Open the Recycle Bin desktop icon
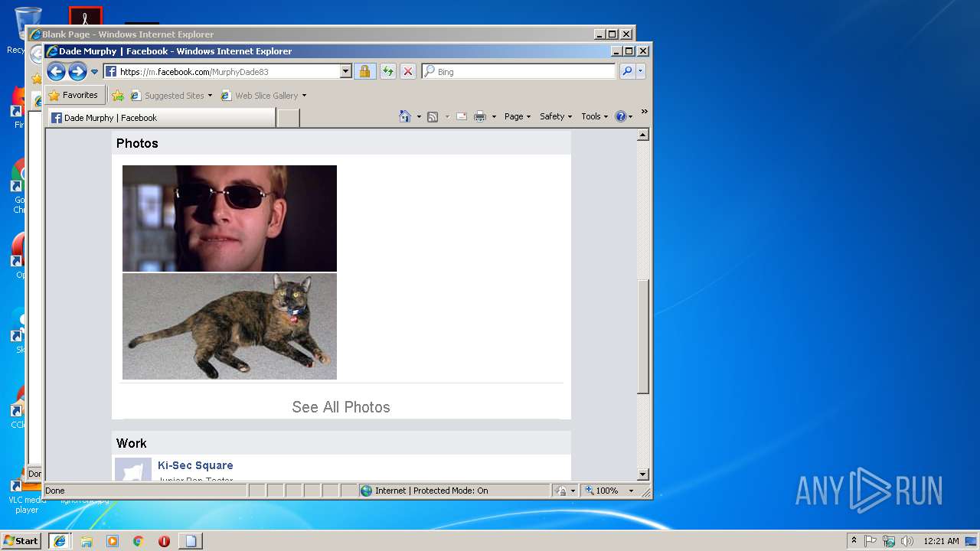Viewport: 980px width, 551px height. 28,31
